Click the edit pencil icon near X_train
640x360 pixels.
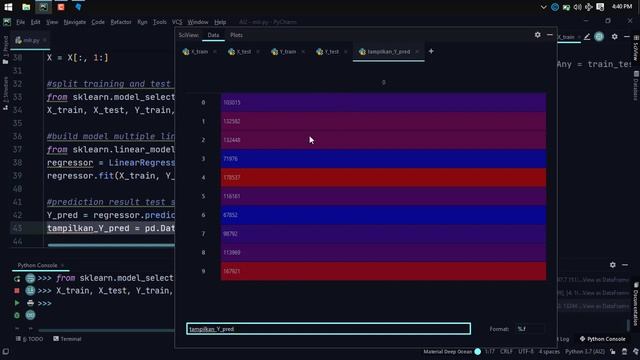click(x=587, y=37)
